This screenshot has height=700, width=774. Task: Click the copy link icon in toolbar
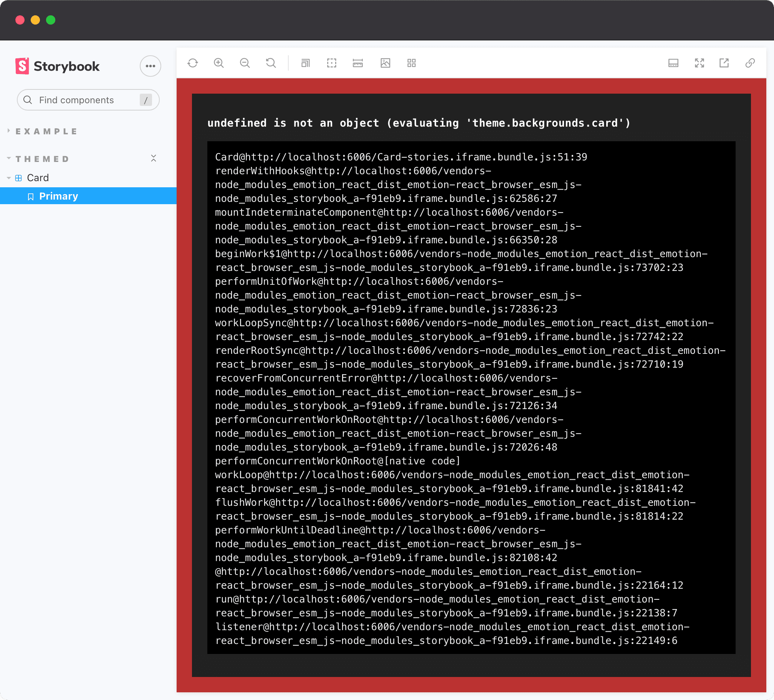(x=751, y=63)
